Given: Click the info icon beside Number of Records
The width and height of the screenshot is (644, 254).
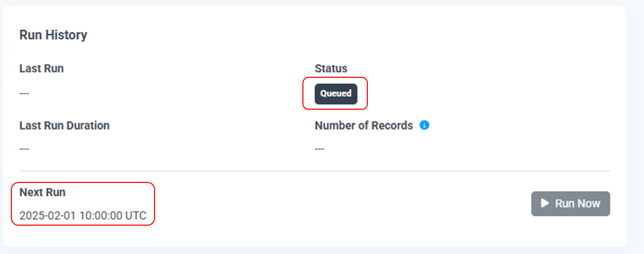Looking at the screenshot, I should pyautogui.click(x=425, y=125).
